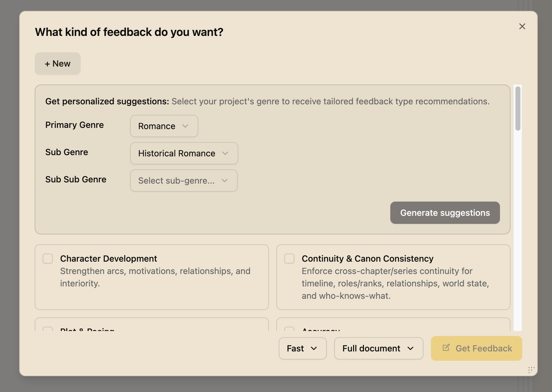Check the Character Development checkbox
This screenshot has width=552, height=392.
48,259
